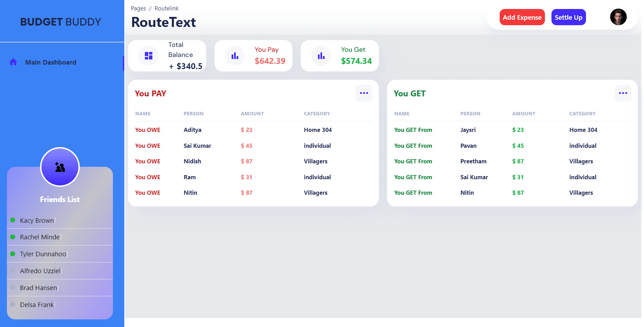Click the Add Expense button

tap(522, 17)
